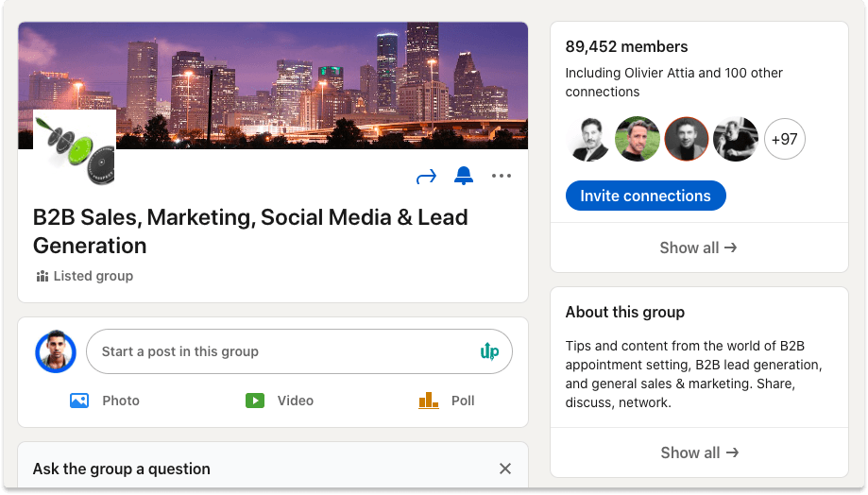Click 'Show all' under About this group
This screenshot has width=868, height=495.
pos(698,452)
